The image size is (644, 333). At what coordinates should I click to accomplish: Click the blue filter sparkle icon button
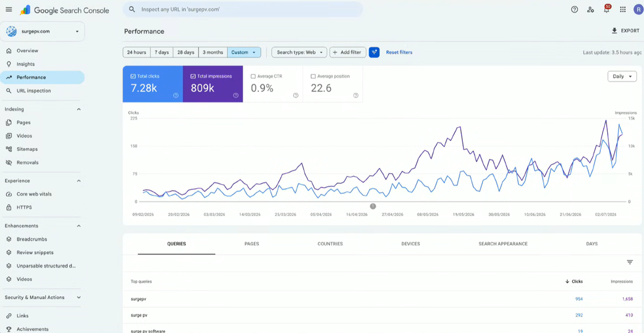point(374,52)
